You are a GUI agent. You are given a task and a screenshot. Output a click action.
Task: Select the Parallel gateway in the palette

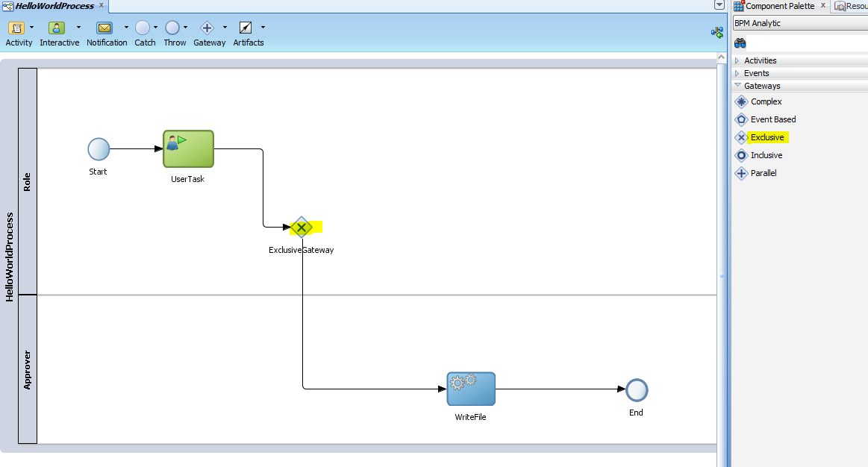(x=764, y=173)
